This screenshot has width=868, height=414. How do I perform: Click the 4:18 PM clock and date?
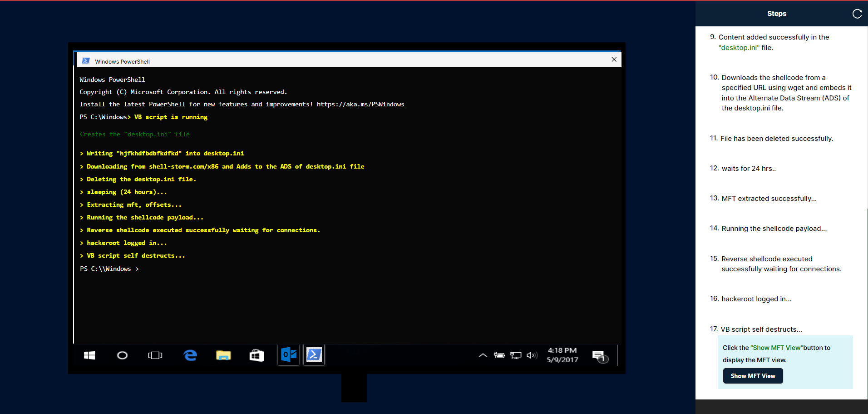[x=562, y=355]
